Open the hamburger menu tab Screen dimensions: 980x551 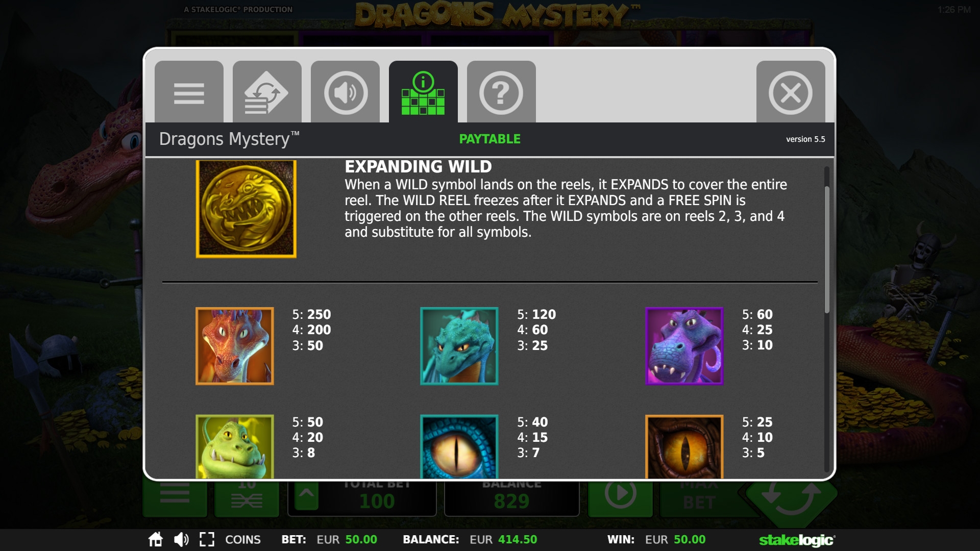point(189,92)
